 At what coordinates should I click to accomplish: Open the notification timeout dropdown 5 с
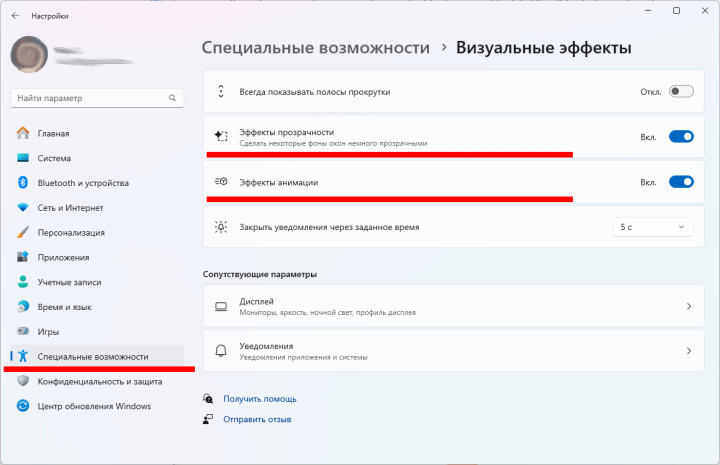[653, 227]
